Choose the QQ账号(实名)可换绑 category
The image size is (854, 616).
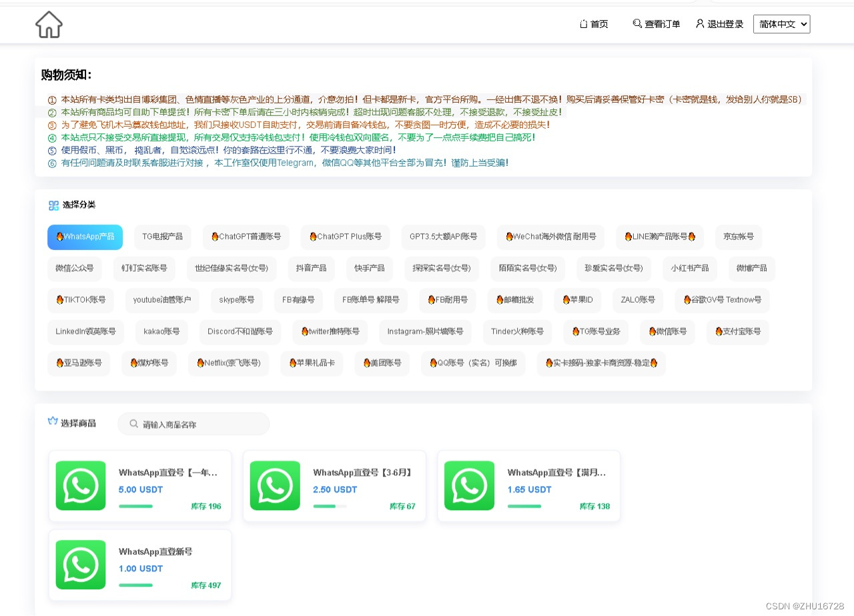(x=473, y=363)
